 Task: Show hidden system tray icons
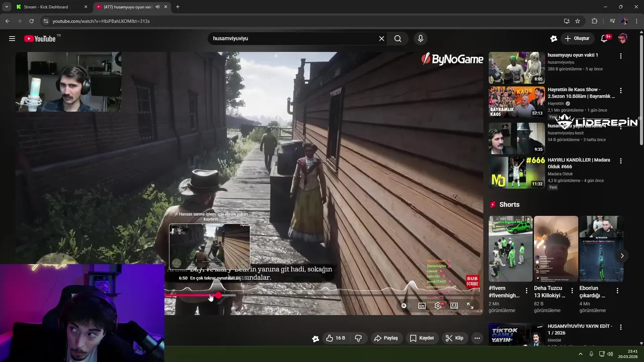coord(581,354)
